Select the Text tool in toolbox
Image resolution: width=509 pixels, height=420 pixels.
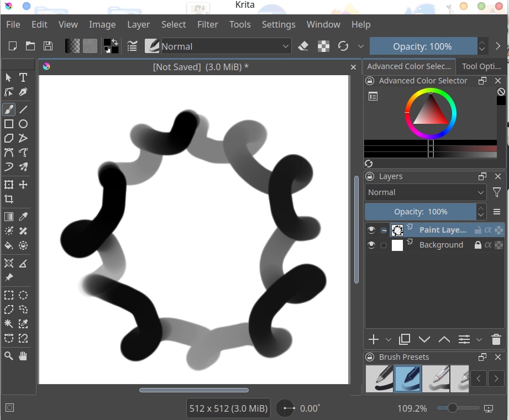23,77
